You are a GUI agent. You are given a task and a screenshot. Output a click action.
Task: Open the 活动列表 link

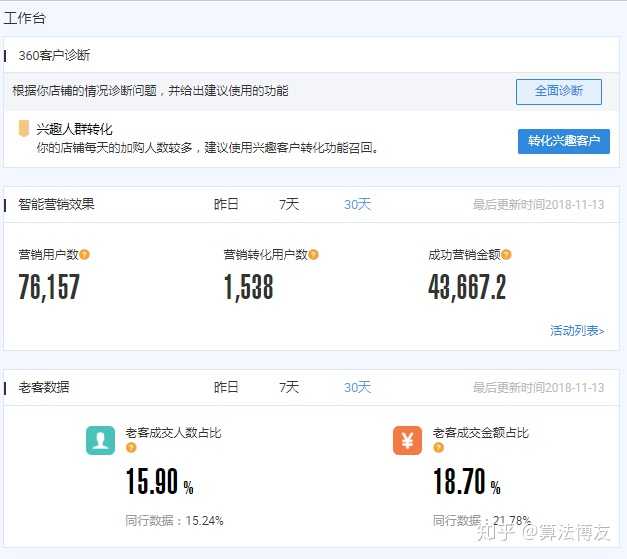click(577, 331)
